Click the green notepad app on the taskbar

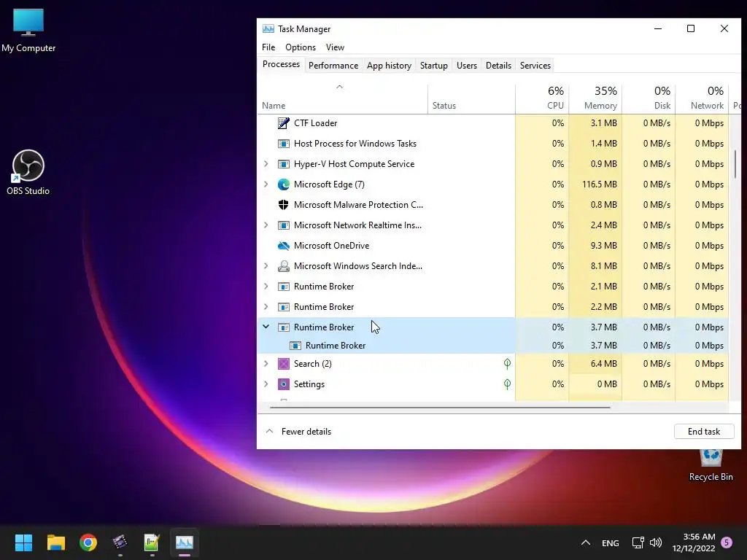152,542
